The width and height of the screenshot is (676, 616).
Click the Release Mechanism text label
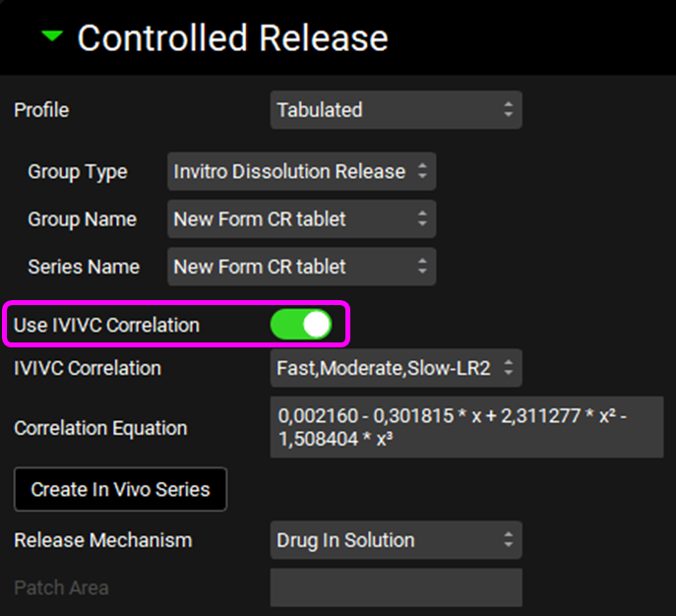point(102,540)
